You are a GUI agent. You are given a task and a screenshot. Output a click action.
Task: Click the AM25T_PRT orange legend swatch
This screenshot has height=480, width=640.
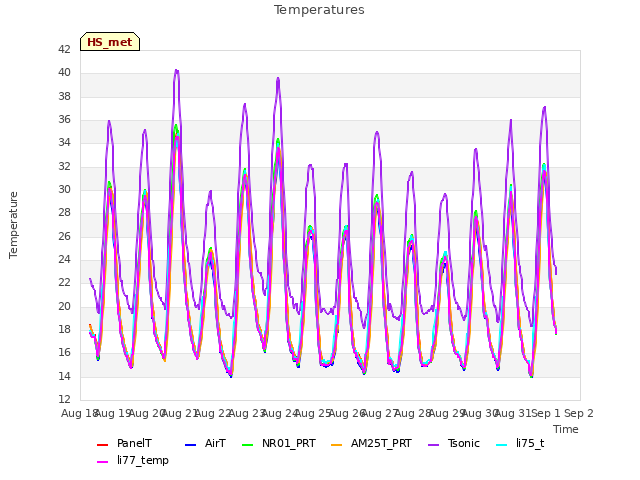coord(337,444)
